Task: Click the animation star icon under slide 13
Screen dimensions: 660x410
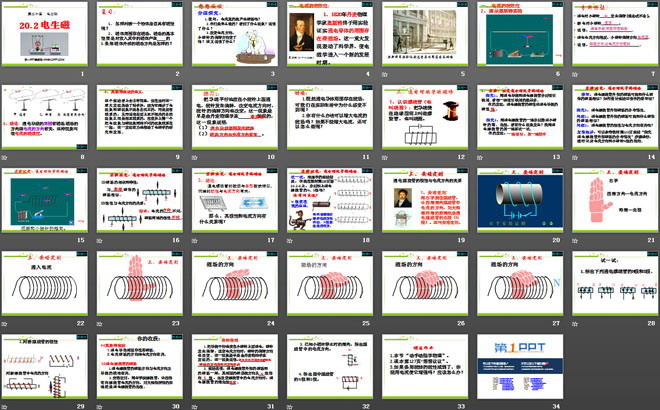Action: [x=480, y=157]
